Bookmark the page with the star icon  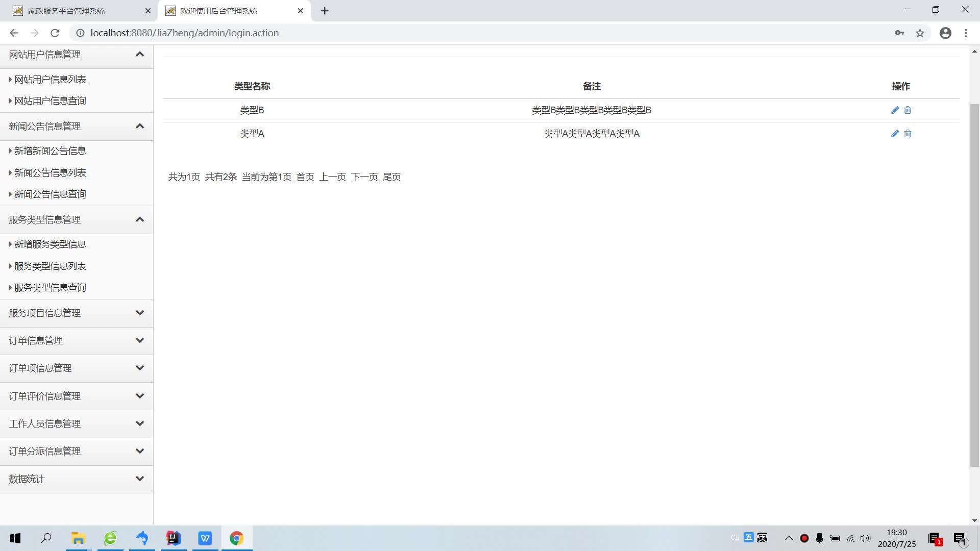tap(920, 33)
